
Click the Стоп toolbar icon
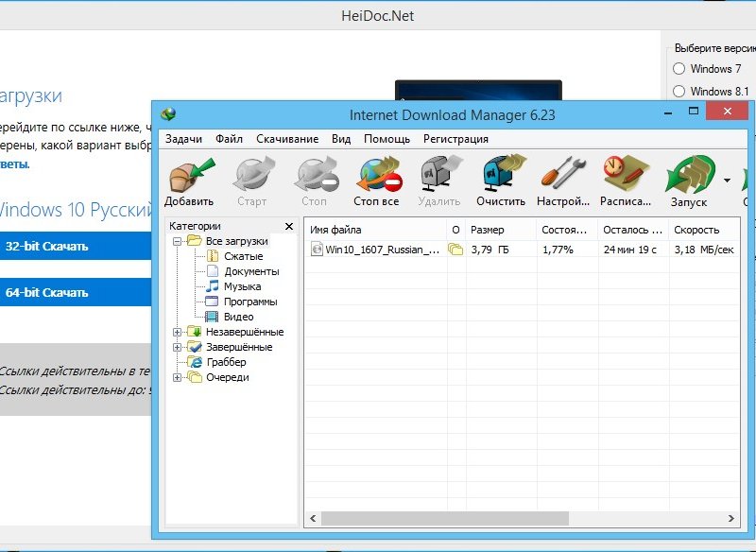point(316,175)
